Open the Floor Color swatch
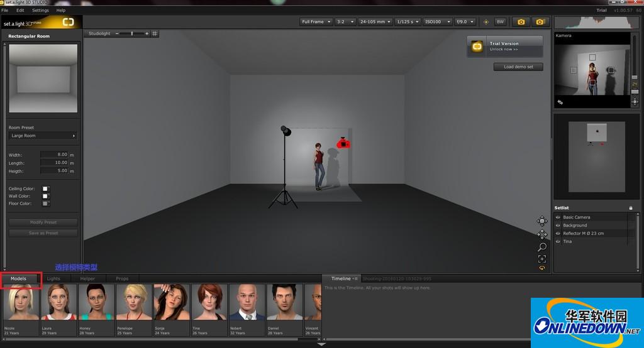Viewport: 644px width, 348px height. click(45, 204)
